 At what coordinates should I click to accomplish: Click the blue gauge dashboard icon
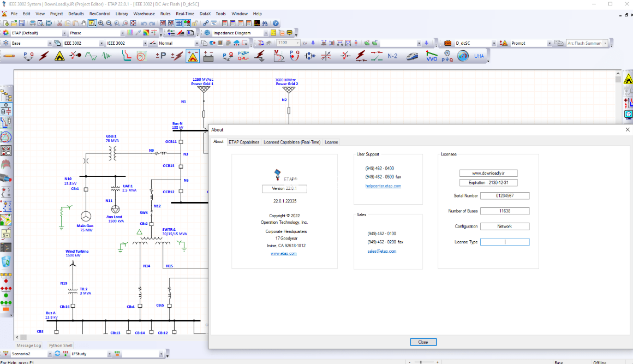coord(463,56)
